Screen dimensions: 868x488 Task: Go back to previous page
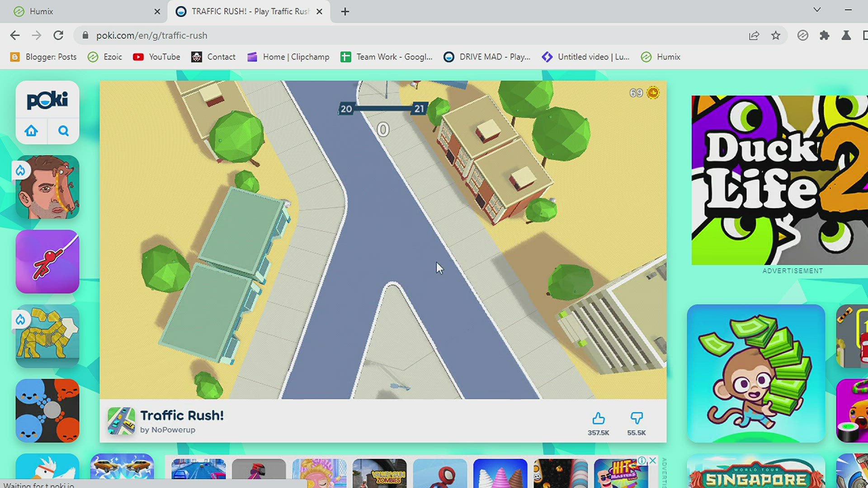click(15, 36)
